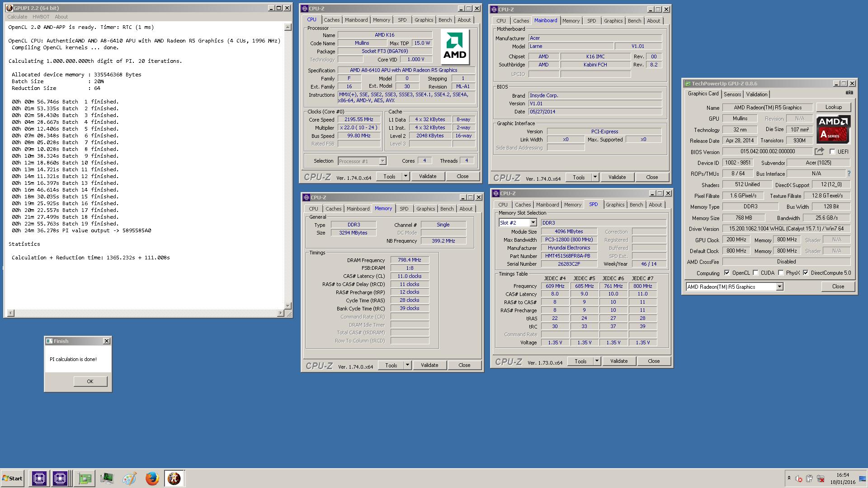Expand Tools arrow in CPU-Z Mainboard window
The height and width of the screenshot is (488, 868).
pyautogui.click(x=595, y=177)
